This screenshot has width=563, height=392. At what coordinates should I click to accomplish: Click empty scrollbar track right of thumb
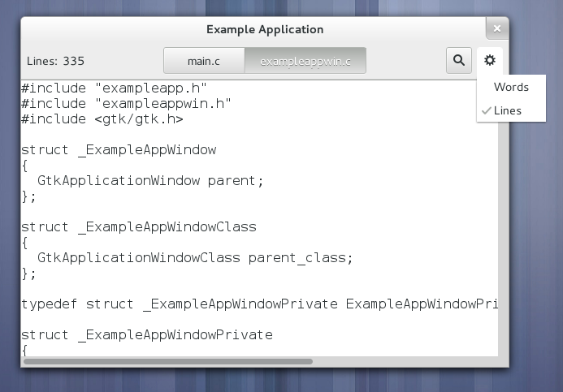tap(406, 361)
